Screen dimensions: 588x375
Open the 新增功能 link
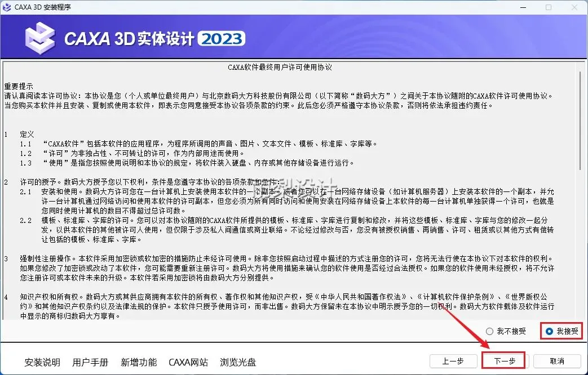click(139, 362)
